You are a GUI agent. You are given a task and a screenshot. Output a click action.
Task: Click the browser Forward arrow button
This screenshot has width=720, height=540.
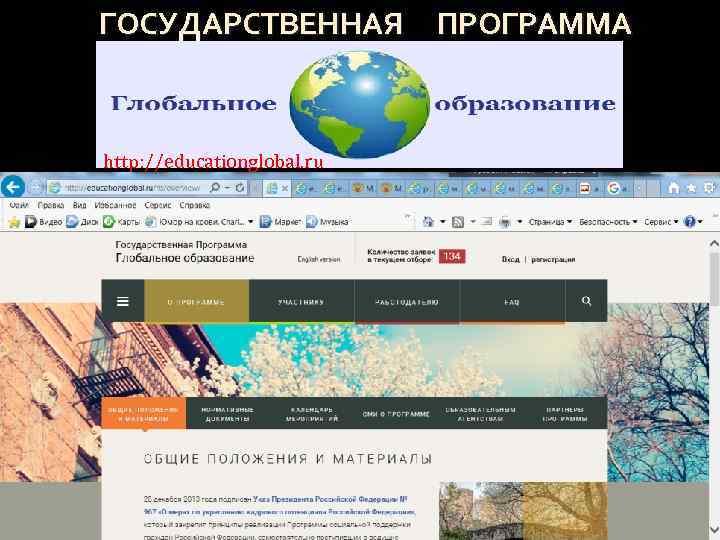[35, 187]
